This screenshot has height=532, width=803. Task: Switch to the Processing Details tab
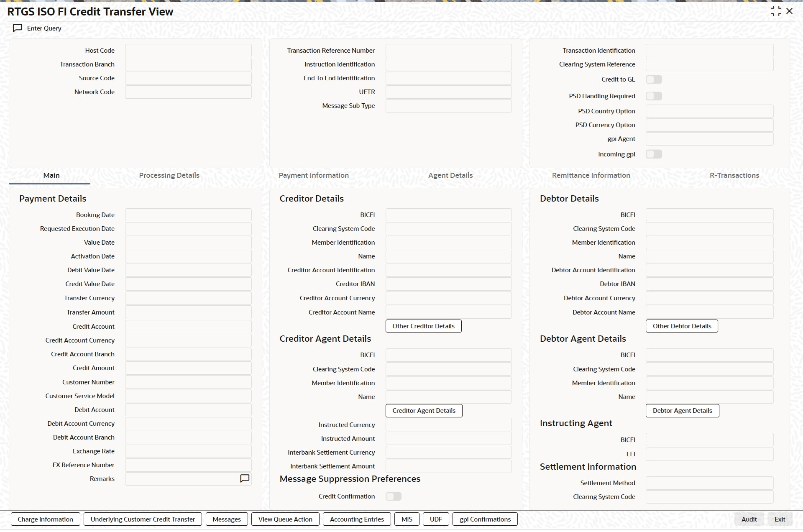coord(169,175)
